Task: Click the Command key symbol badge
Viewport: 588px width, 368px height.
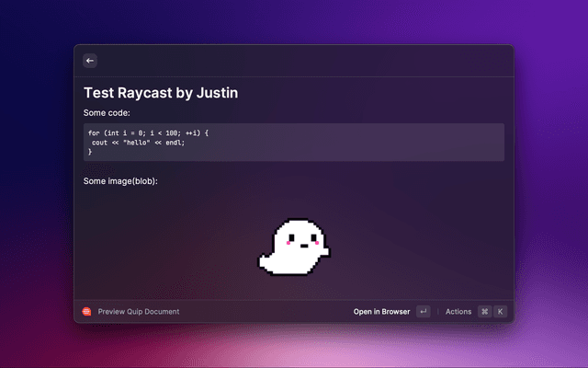Action: pyautogui.click(x=484, y=312)
